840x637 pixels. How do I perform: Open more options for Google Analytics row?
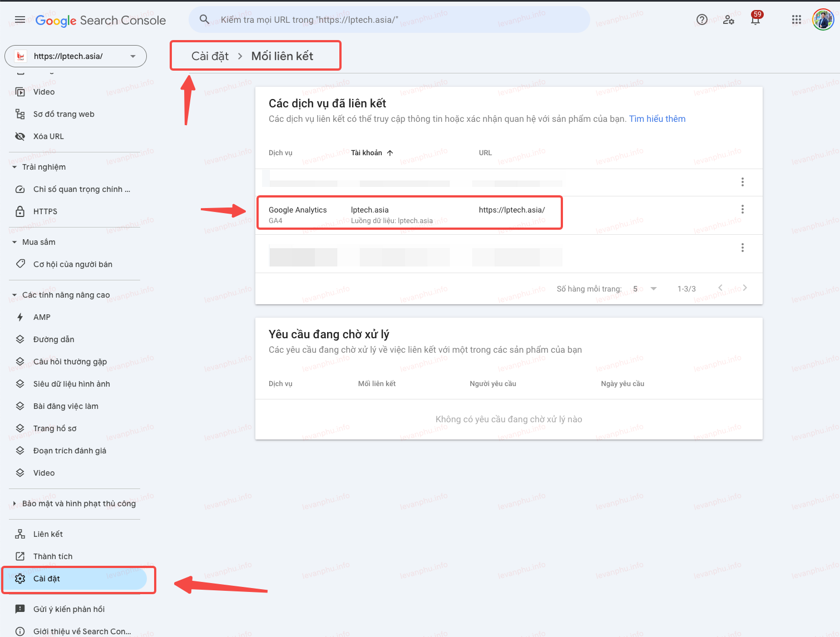tap(742, 209)
